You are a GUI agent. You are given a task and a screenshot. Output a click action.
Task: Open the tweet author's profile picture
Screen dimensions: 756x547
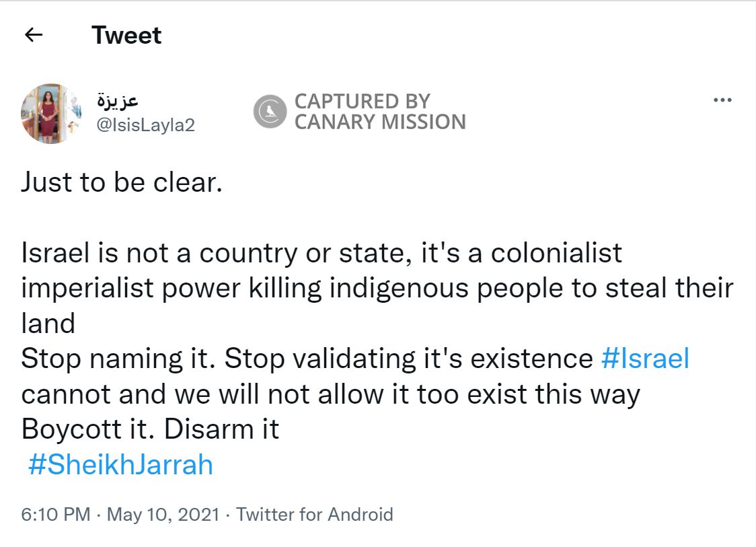point(51,113)
